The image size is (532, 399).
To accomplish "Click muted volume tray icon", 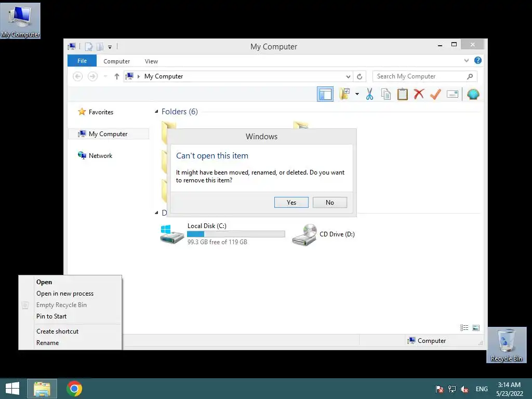I will pos(464,389).
